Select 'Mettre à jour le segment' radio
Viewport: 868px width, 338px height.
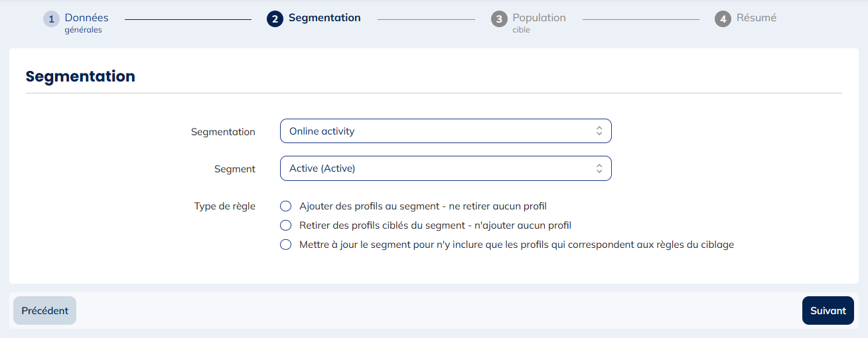[x=286, y=245]
